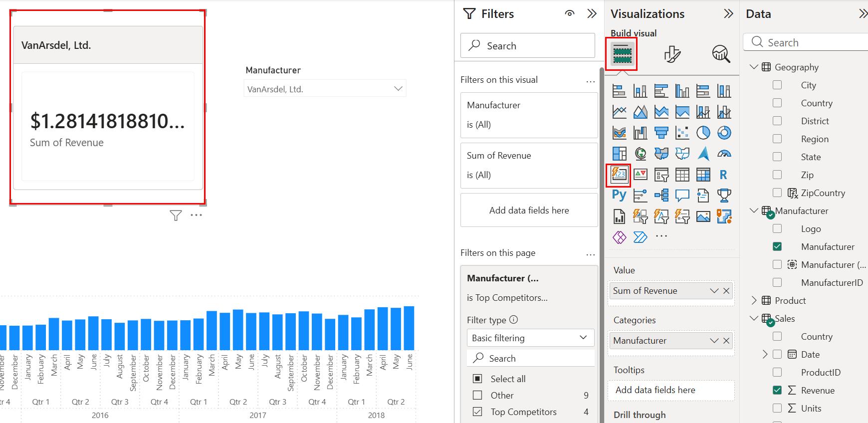Screen dimensions: 868x423
Task: Choose the KPI visual
Action: pyautogui.click(x=640, y=175)
